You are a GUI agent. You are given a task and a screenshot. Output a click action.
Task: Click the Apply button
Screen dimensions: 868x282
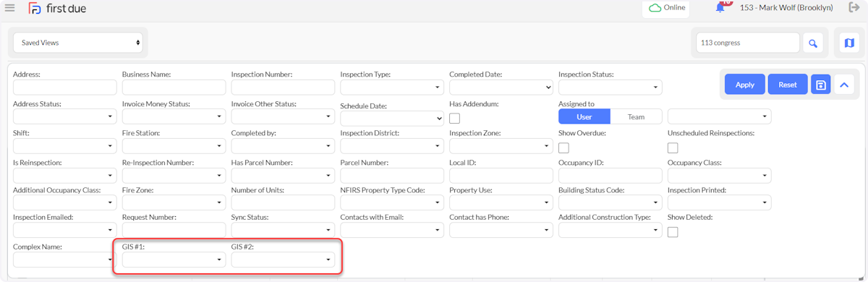click(x=745, y=85)
